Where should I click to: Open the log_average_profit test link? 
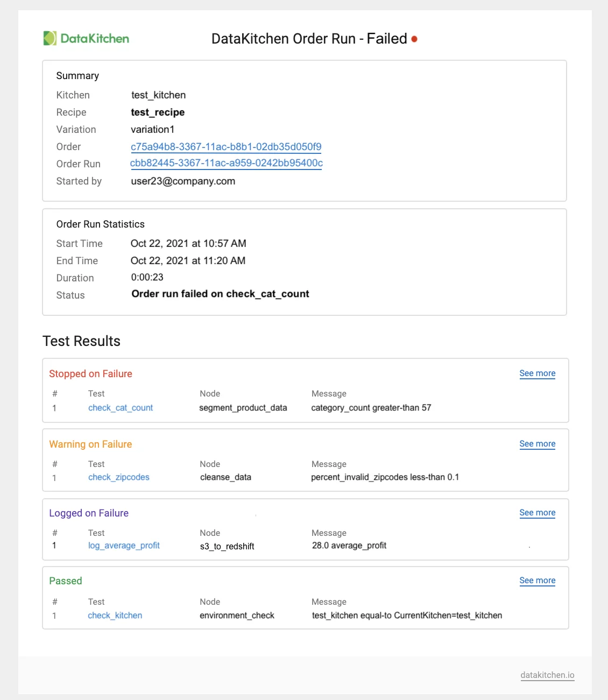(124, 546)
